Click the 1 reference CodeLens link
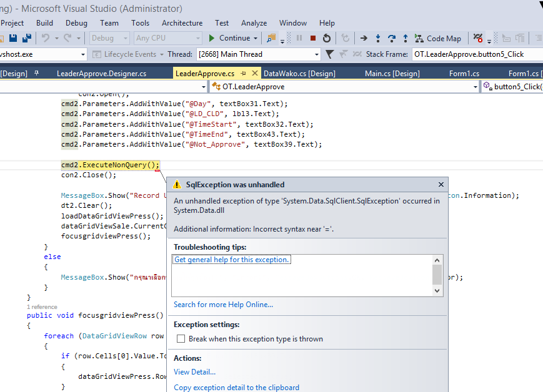Image resolution: width=543 pixels, height=392 pixels. click(42, 307)
